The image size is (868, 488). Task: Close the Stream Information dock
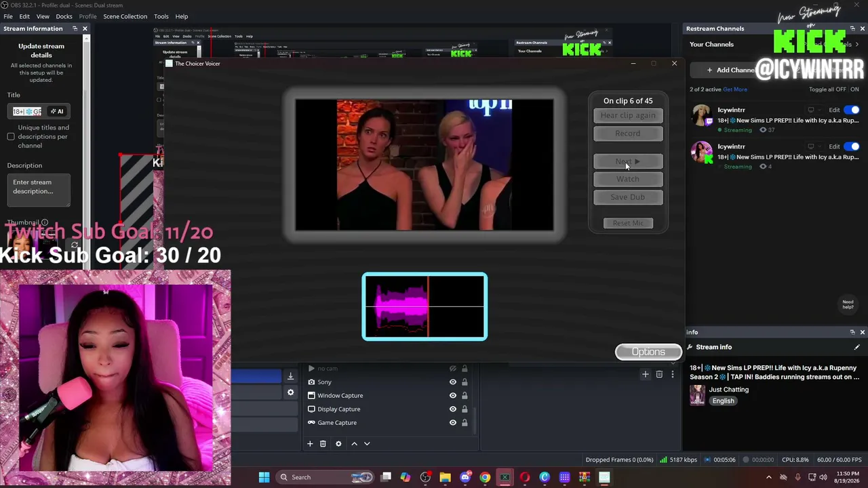coord(85,28)
